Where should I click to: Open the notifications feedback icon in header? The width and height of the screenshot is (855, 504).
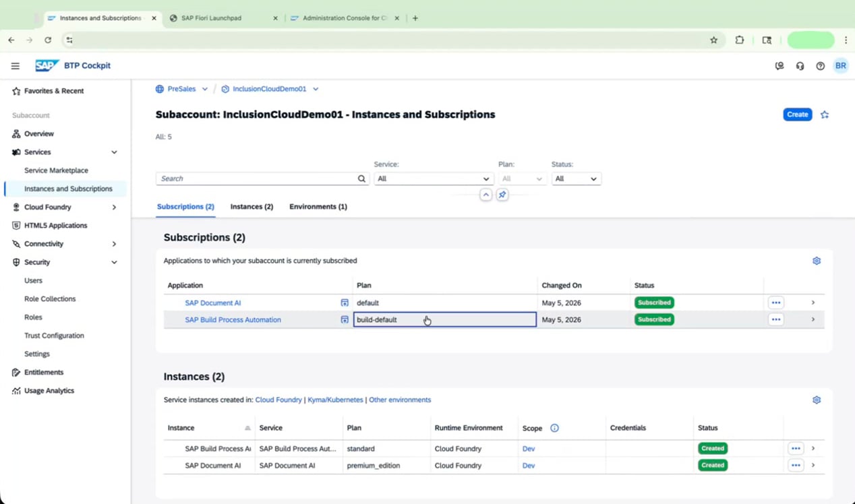[779, 66]
